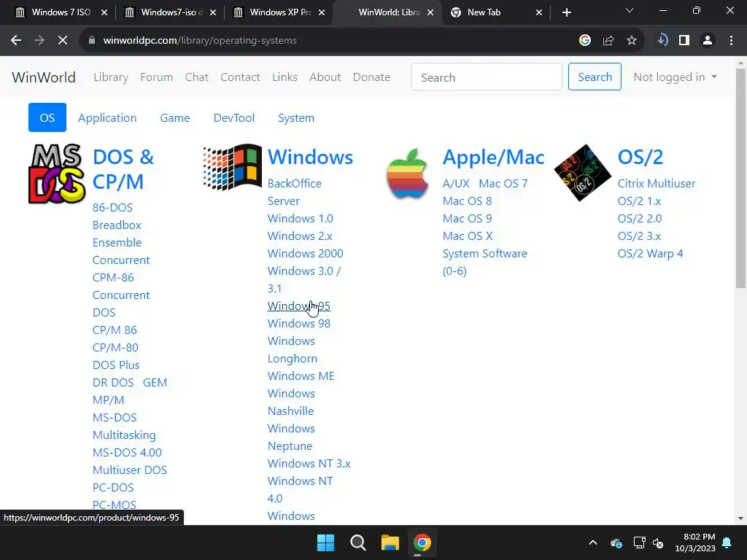Switch to the Windows7-iso tab

[170, 12]
